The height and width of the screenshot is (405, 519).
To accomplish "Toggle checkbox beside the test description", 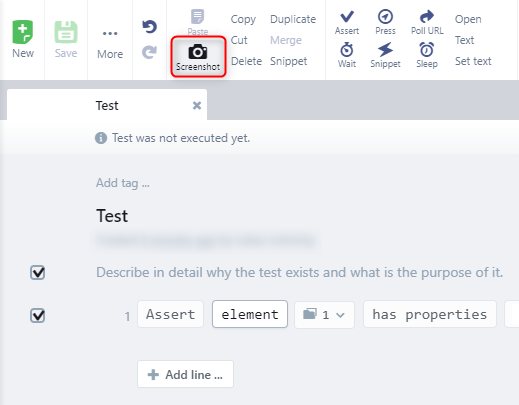I will [37, 273].
